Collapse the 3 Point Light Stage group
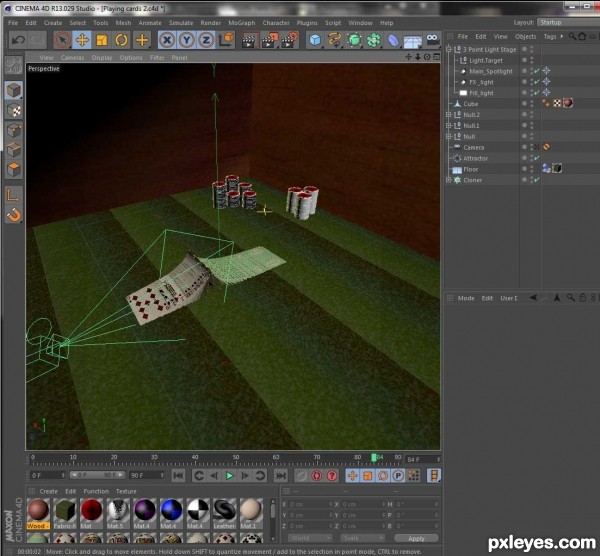 point(449,49)
